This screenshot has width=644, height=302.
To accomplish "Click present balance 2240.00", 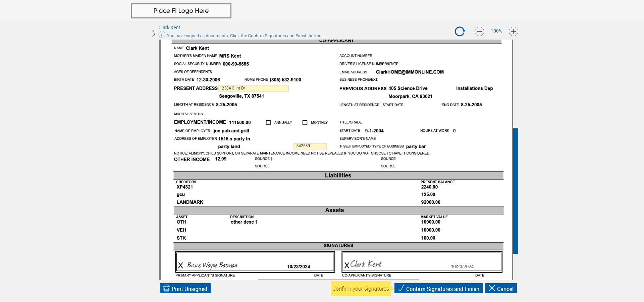I will coord(429,187).
